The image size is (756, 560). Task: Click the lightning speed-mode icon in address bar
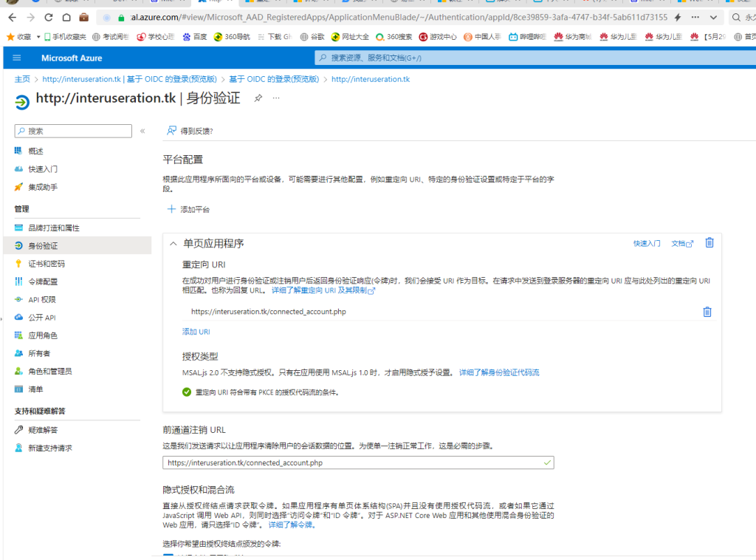tap(678, 18)
